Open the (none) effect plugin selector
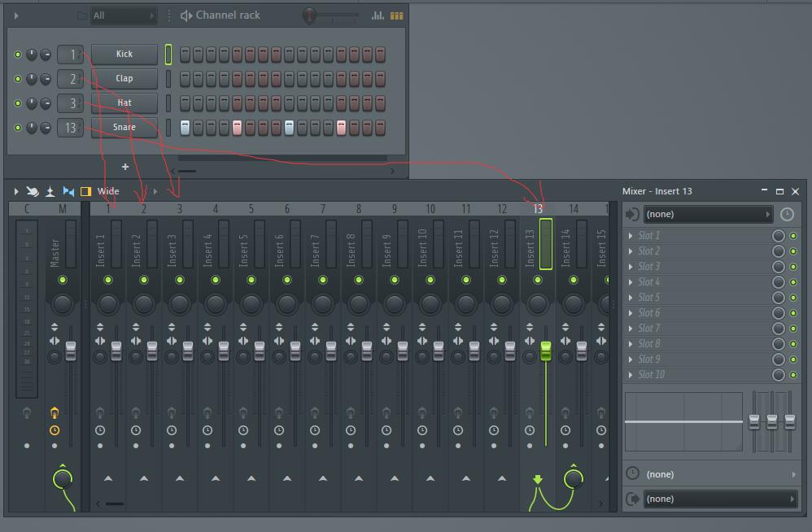This screenshot has height=532, width=812. pyautogui.click(x=706, y=214)
